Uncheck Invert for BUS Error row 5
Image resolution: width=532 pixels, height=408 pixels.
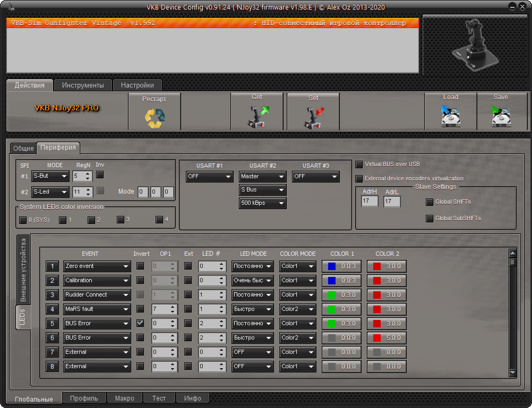[140, 323]
